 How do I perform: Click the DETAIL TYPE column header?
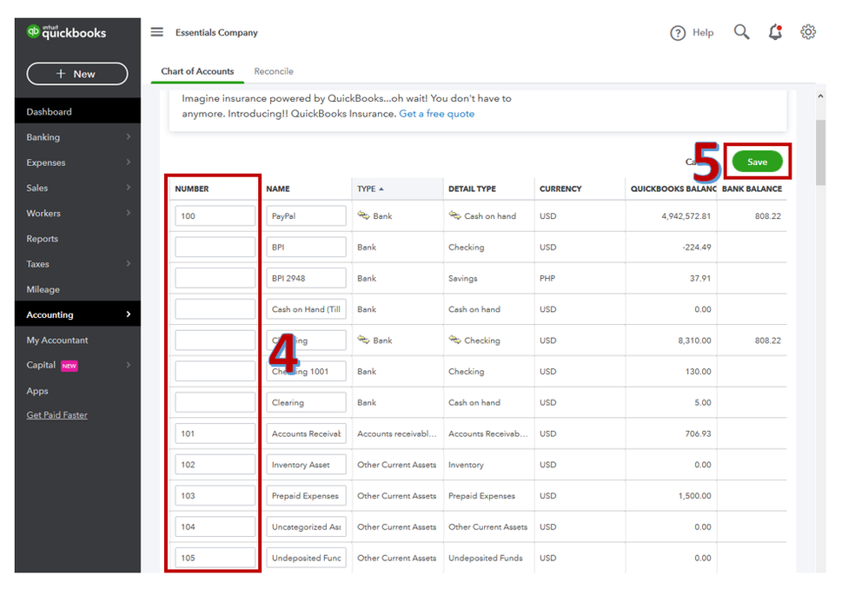(472, 189)
